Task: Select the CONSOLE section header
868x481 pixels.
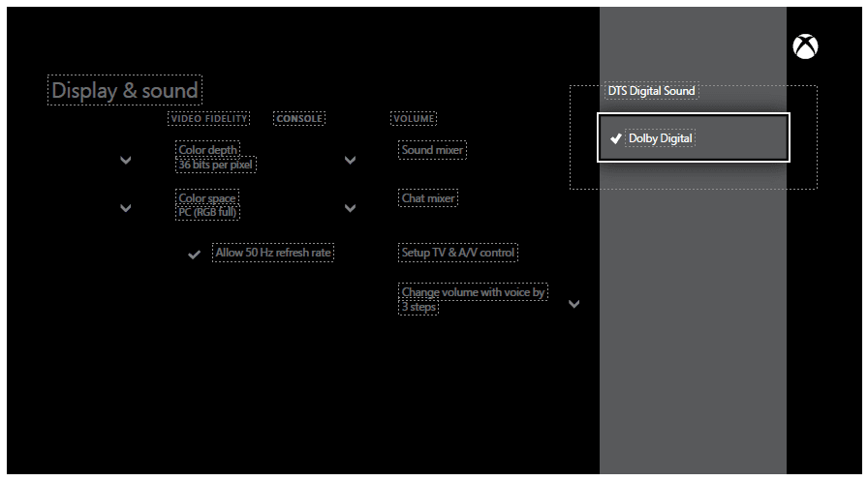Action: (299, 119)
